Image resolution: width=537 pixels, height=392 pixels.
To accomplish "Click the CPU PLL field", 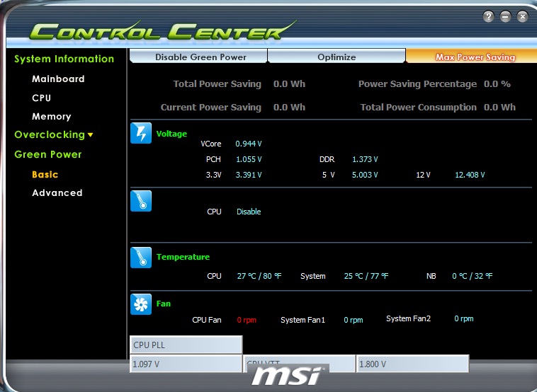I will tap(186, 345).
